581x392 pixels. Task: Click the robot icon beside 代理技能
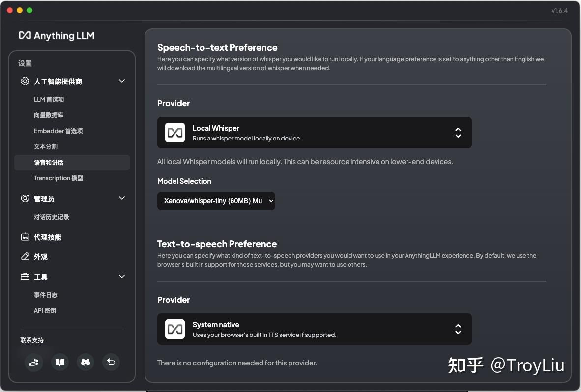25,237
